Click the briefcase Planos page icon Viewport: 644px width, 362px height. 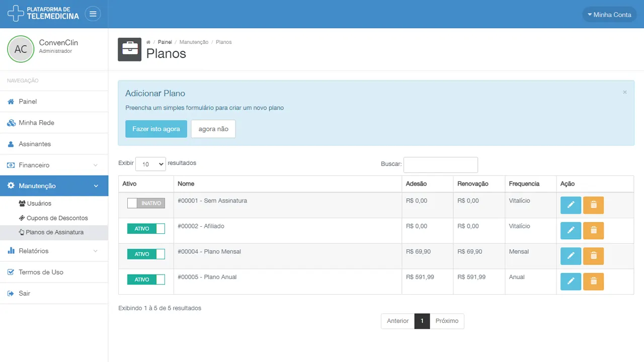(x=129, y=49)
